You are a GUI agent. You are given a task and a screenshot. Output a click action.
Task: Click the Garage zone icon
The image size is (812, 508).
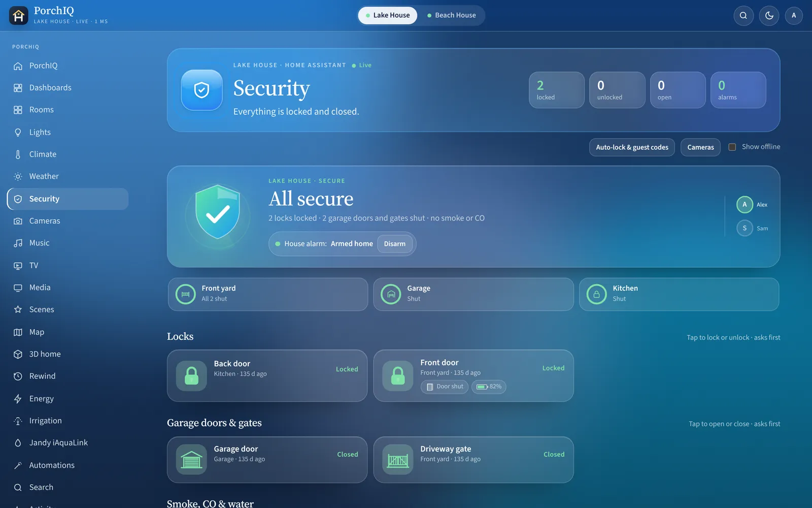[x=391, y=294]
